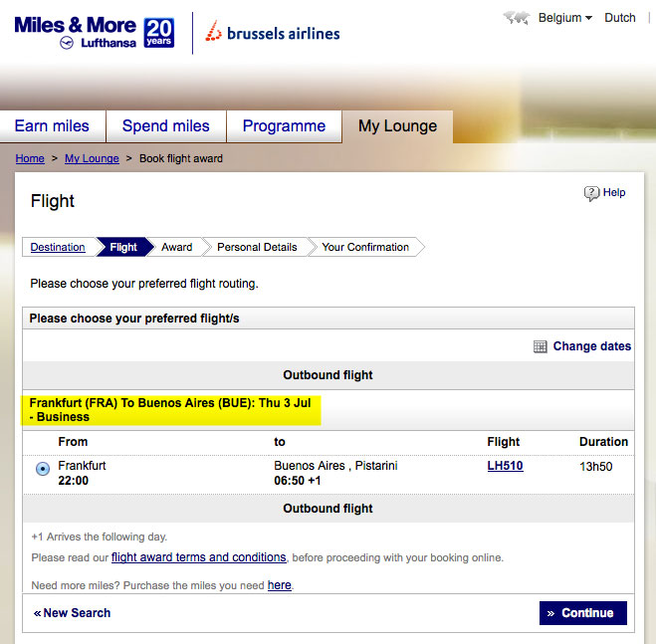
Task: Select the My Lounge tab
Action: (397, 126)
